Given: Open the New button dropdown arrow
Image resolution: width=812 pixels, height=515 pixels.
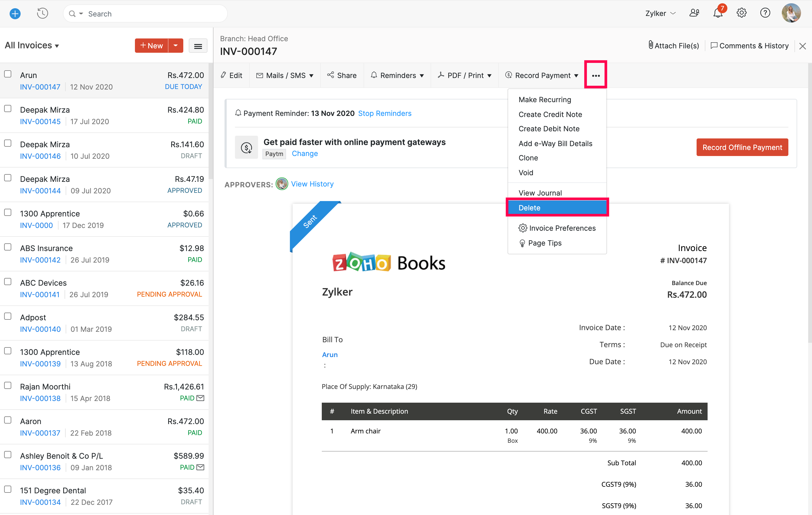Looking at the screenshot, I should (176, 46).
